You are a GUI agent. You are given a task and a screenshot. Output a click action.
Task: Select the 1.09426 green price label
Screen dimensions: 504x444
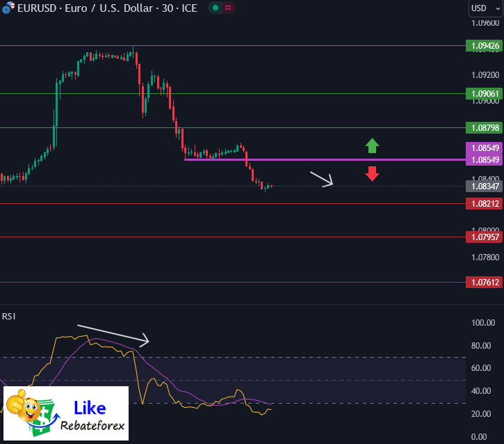pos(484,46)
